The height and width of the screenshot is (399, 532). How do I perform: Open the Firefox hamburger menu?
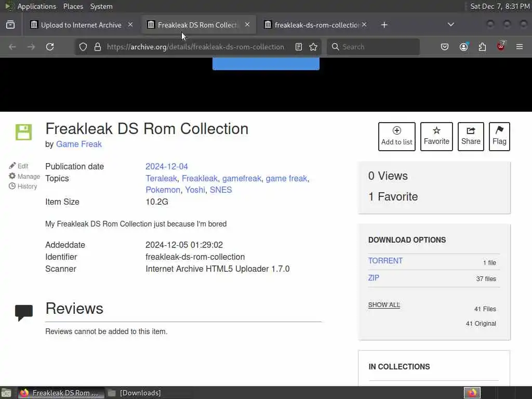click(x=520, y=47)
